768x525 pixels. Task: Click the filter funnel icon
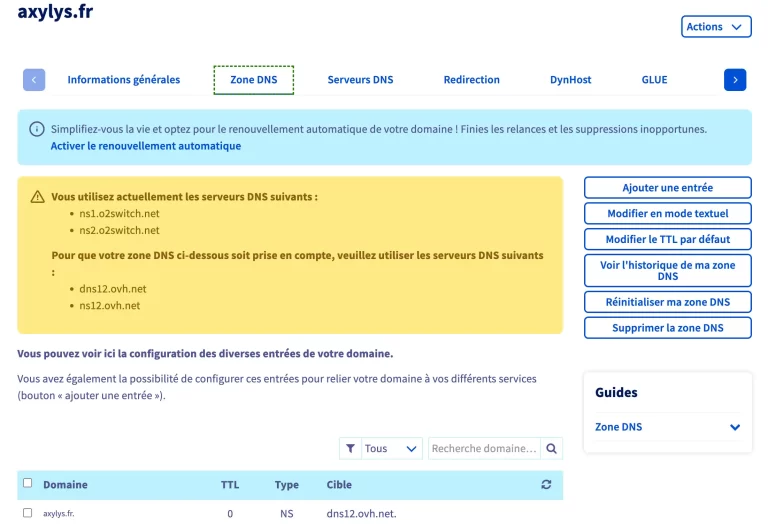350,449
